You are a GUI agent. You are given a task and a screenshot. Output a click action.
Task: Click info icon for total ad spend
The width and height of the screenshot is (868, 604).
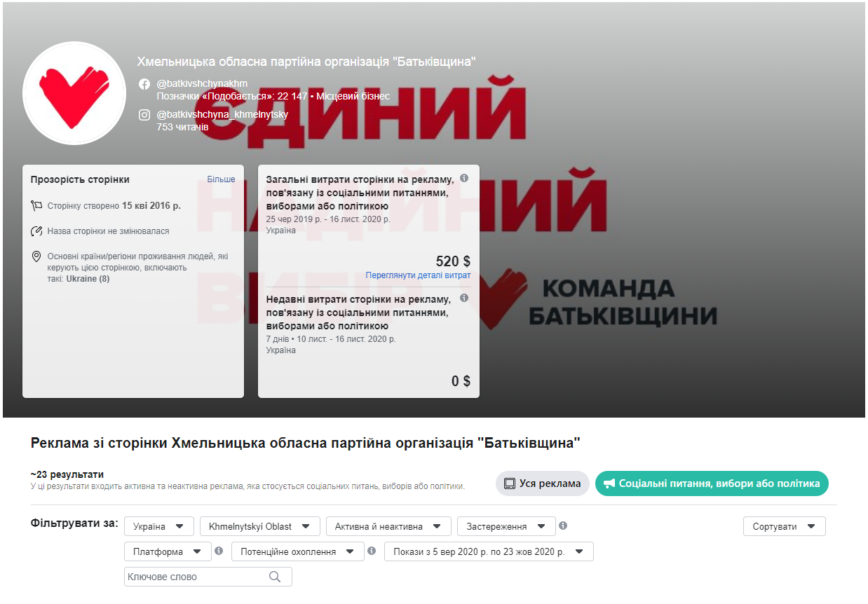[x=464, y=179]
